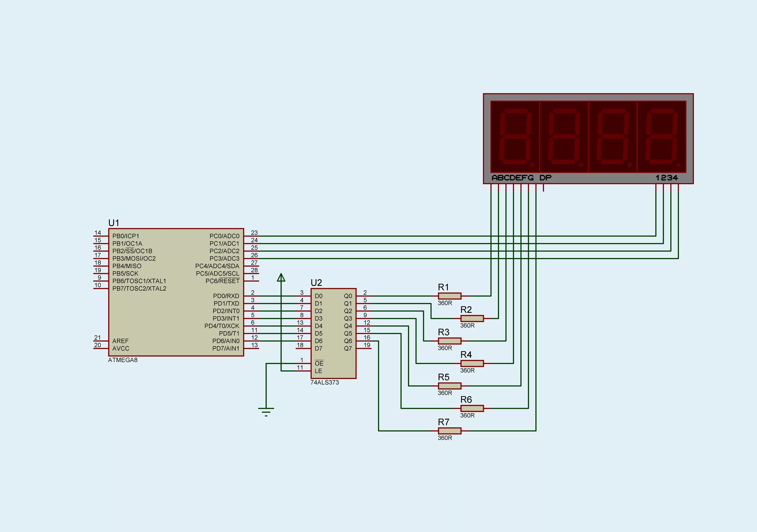This screenshot has height=532, width=757.
Task: Select the ground symbol below the OE wire
Action: pos(266,412)
